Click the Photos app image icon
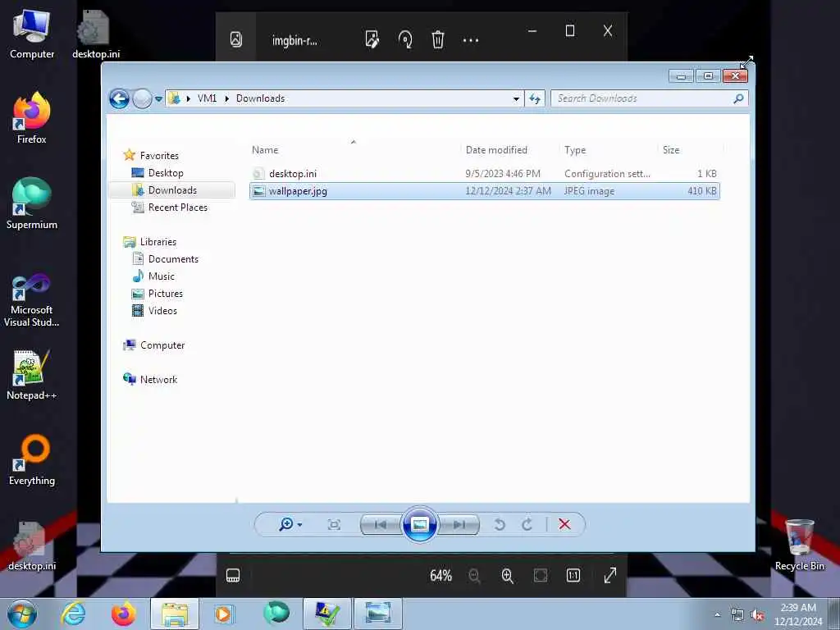This screenshot has height=630, width=840. click(x=235, y=39)
